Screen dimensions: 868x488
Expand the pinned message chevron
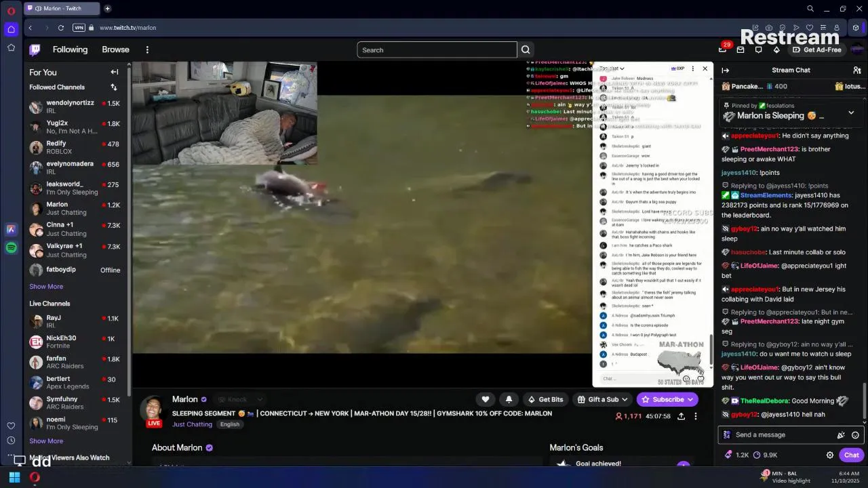coord(851,113)
